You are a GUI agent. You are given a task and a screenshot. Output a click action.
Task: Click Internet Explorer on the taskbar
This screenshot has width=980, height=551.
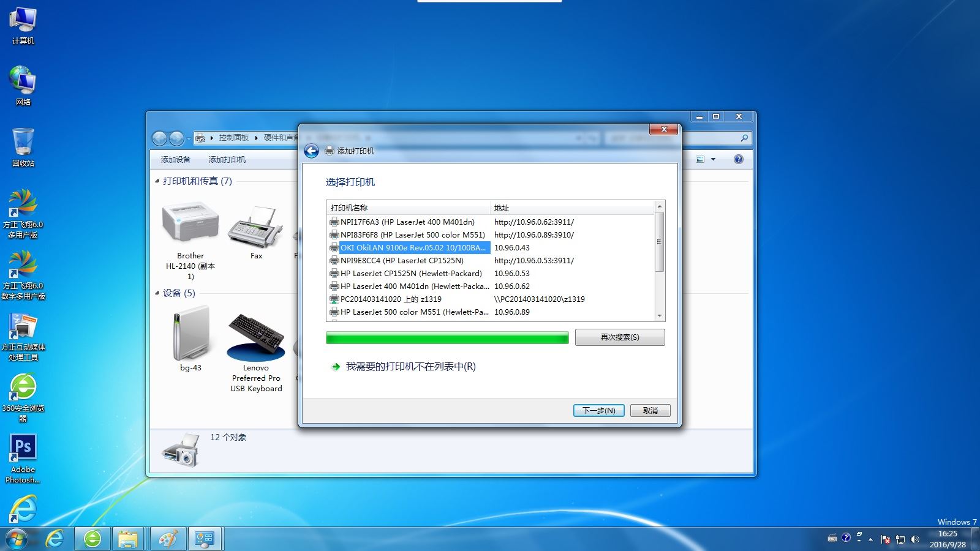(x=55, y=539)
